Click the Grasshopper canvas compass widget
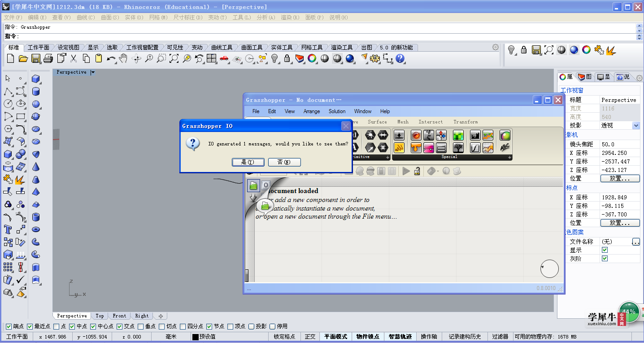Viewport: 644px width, 343px height. 549,269
